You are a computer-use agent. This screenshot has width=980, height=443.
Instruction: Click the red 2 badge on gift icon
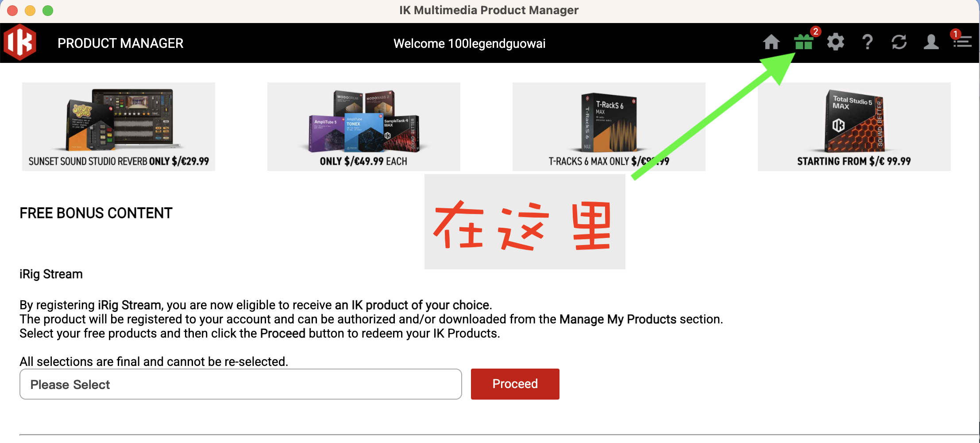pyautogui.click(x=815, y=31)
